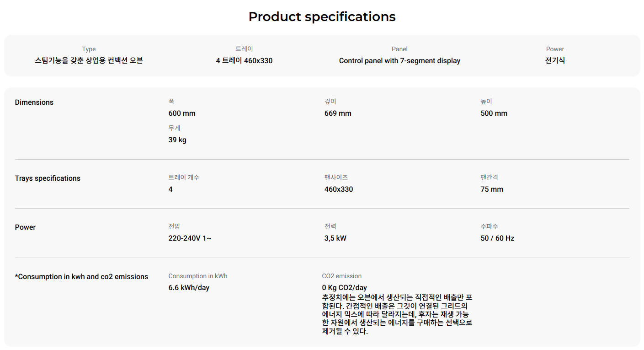Click the Product specifications heading
644x350 pixels.
point(322,17)
